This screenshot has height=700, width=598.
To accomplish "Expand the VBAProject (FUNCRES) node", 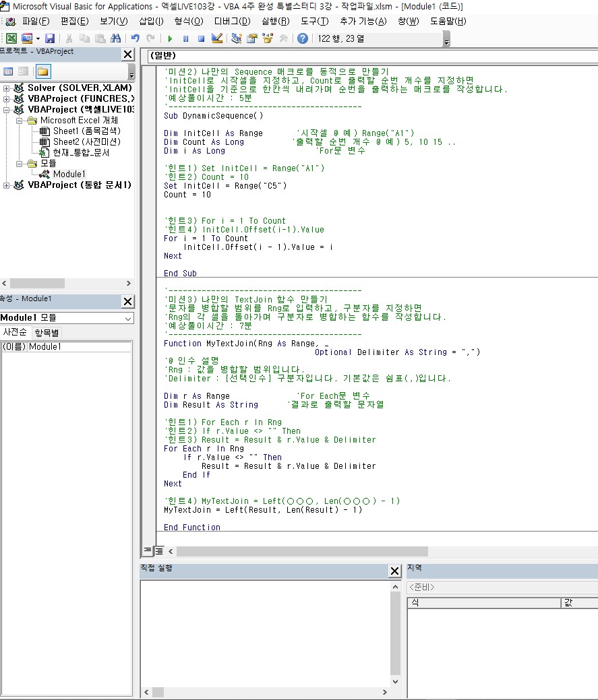I will [x=6, y=99].
